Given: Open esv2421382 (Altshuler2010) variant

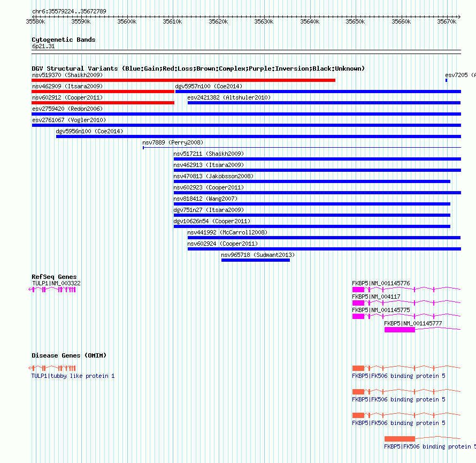Looking at the screenshot, I should (x=229, y=97).
